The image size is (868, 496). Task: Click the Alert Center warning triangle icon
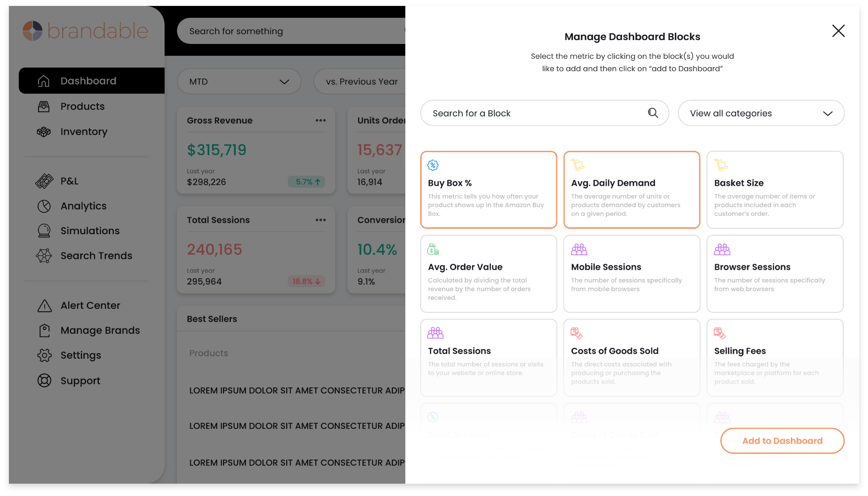[44, 306]
